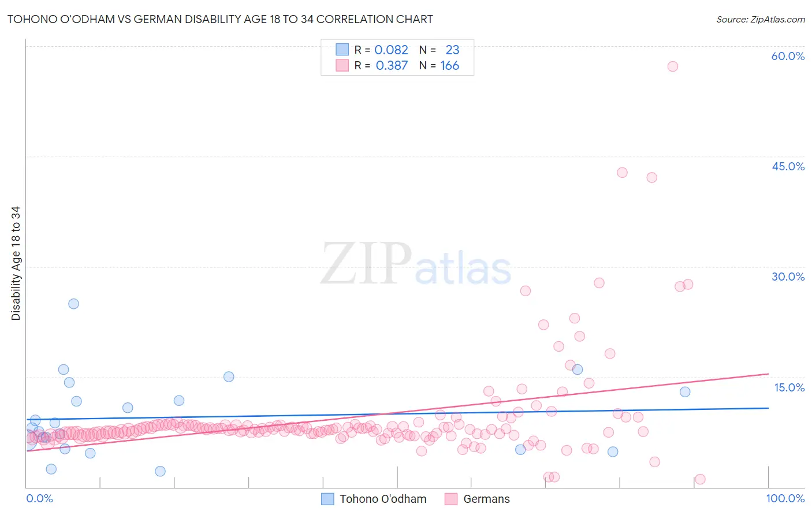Click the blue Tohono O'odham legend swatch

[x=327, y=499]
